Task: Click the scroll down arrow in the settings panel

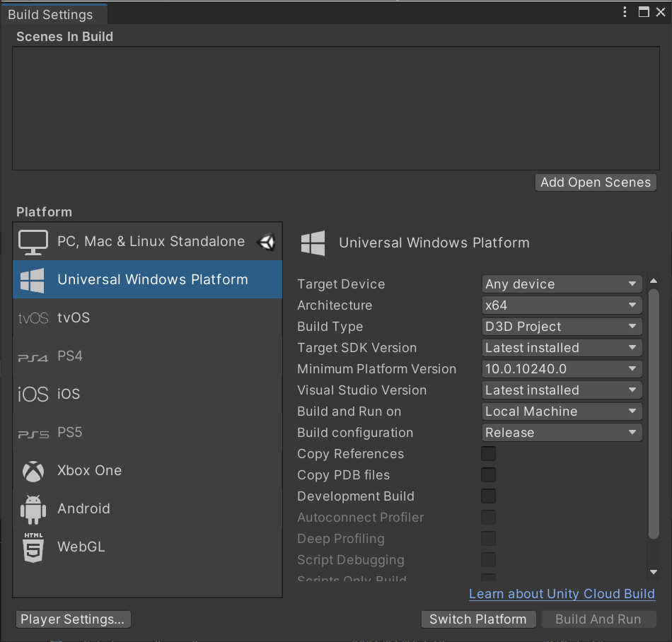Action: pyautogui.click(x=654, y=572)
